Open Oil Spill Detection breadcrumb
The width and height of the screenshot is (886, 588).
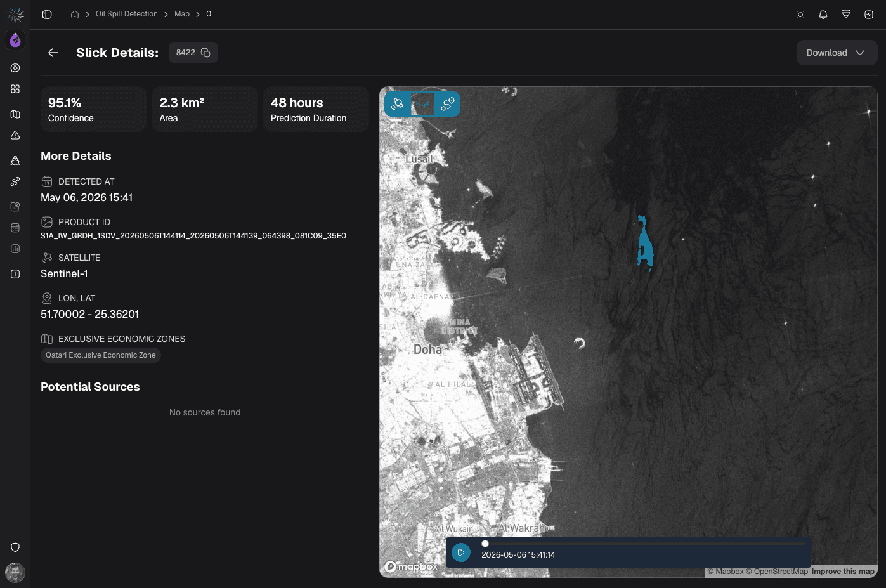(127, 14)
